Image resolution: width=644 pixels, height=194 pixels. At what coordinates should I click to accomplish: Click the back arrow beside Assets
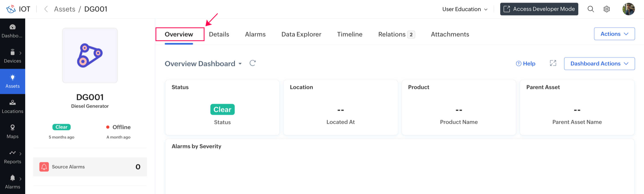click(x=46, y=9)
